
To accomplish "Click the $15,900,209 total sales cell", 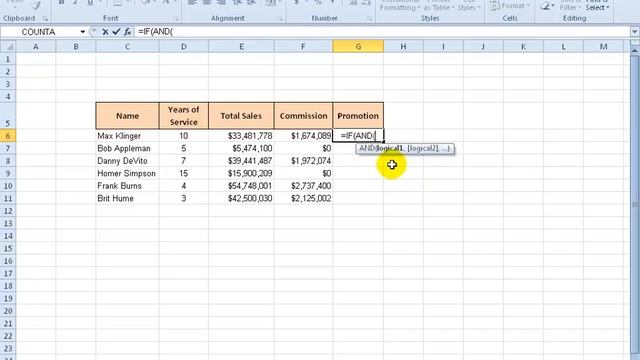I will 241,173.
